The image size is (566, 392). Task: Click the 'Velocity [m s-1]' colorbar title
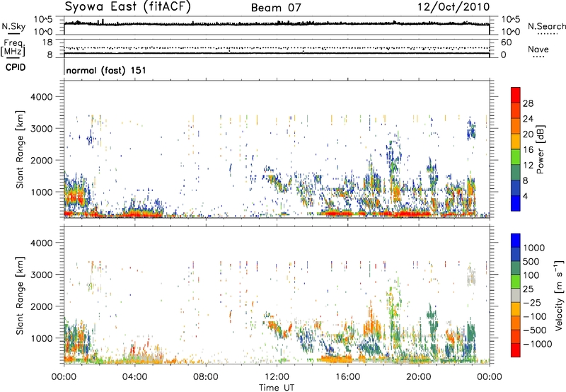pos(559,295)
